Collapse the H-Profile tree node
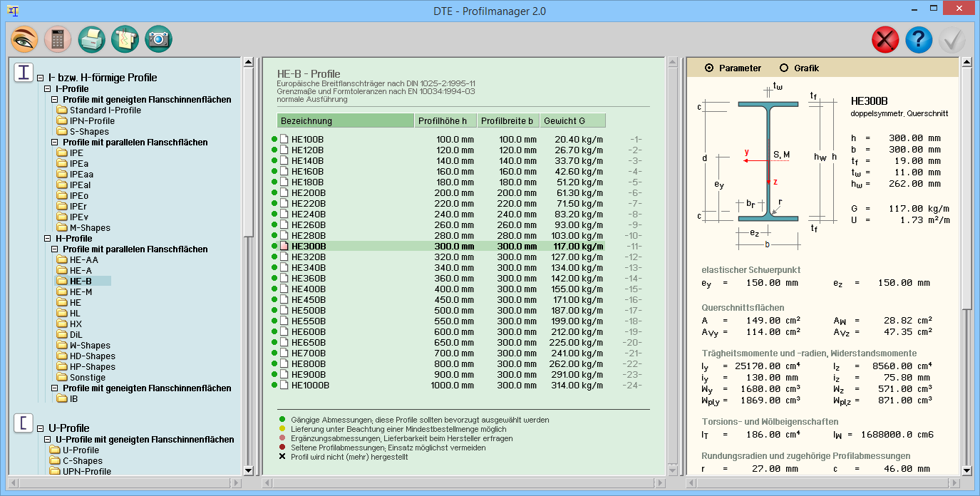Image resolution: width=980 pixels, height=496 pixels. pyautogui.click(x=48, y=239)
